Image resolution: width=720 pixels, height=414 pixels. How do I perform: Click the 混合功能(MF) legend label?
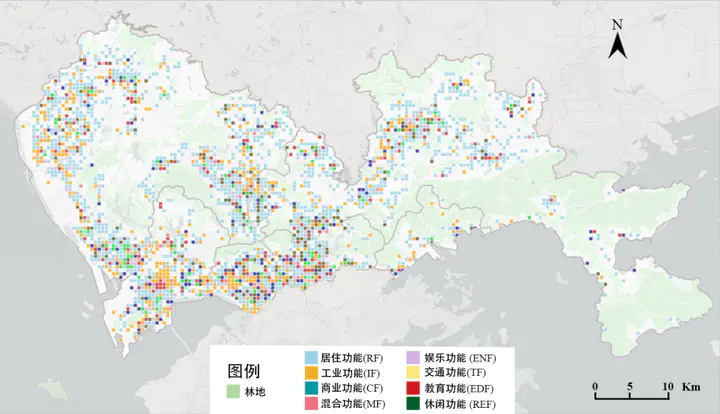353,404
